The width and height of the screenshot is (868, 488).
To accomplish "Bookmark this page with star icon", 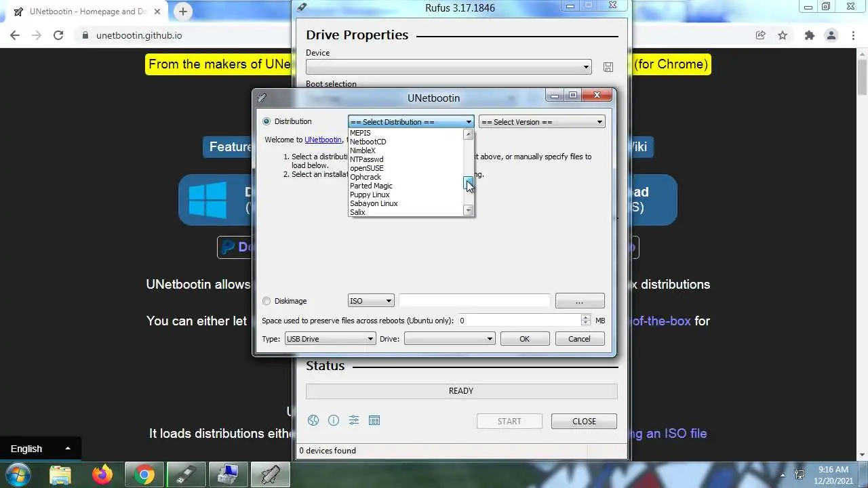I will (x=783, y=35).
